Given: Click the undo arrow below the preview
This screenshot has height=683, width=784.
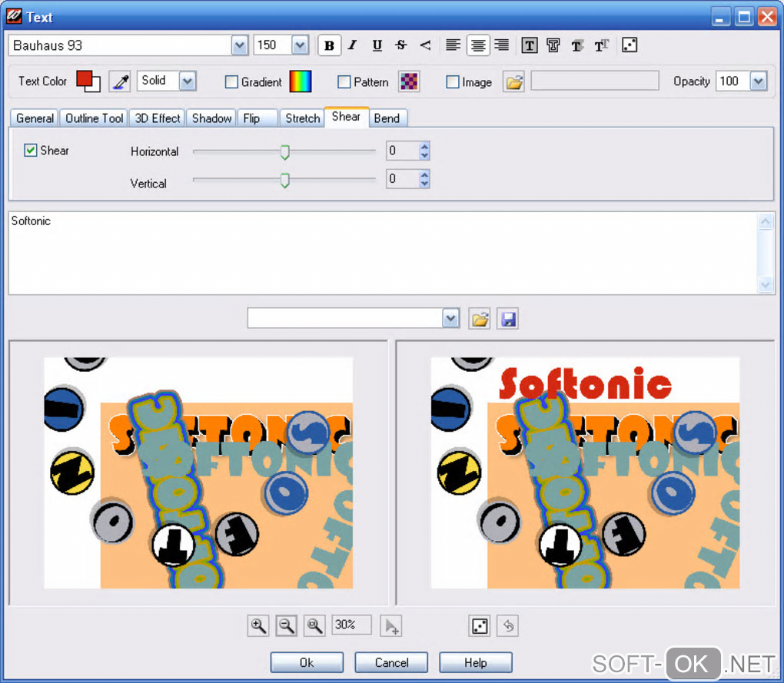Looking at the screenshot, I should (x=507, y=625).
